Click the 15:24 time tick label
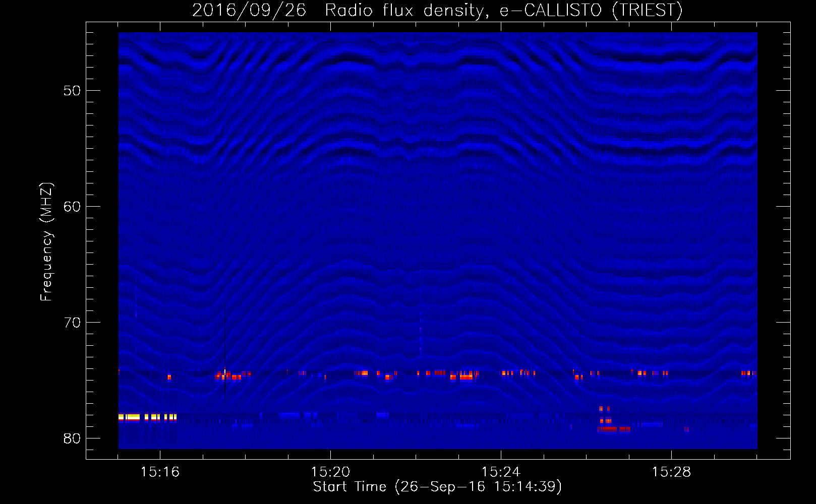 click(x=501, y=472)
